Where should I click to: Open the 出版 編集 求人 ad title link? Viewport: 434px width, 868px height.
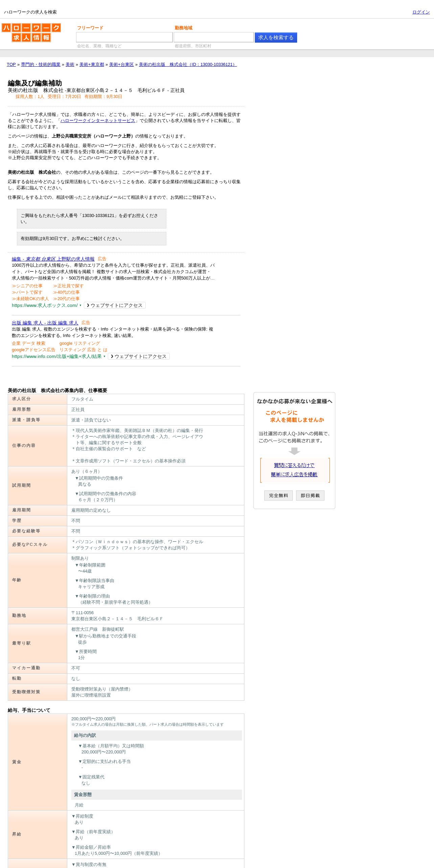pyautogui.click(x=45, y=323)
